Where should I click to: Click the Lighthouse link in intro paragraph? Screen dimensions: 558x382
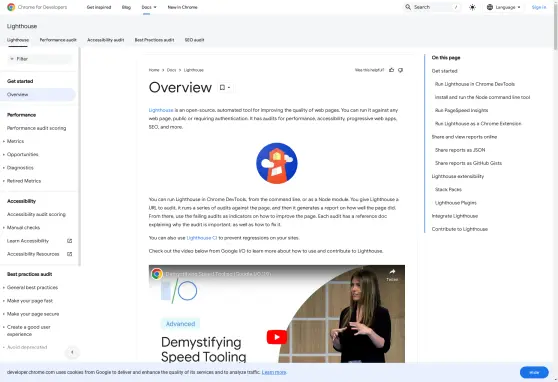point(161,110)
